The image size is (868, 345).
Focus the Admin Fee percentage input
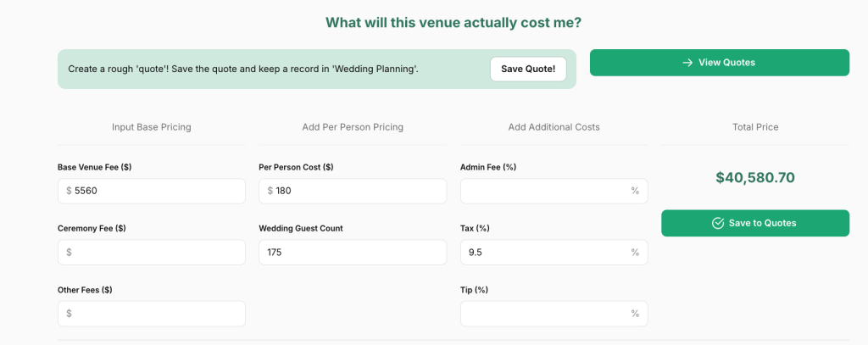click(542, 192)
